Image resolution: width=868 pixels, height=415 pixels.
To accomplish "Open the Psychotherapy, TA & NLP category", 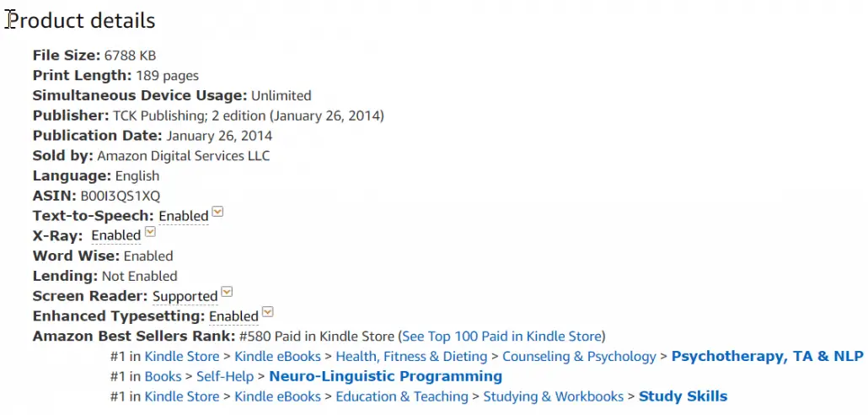I will 767,356.
